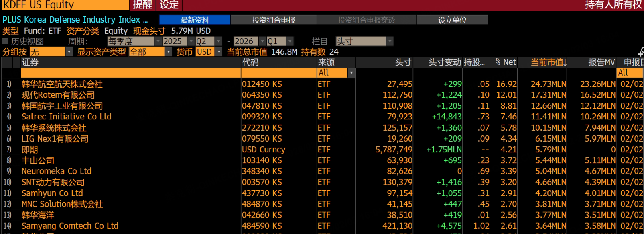This screenshot has height=234, width=644.
Task: Change currency via the USD dropdown
Action: pyautogui.click(x=219, y=52)
